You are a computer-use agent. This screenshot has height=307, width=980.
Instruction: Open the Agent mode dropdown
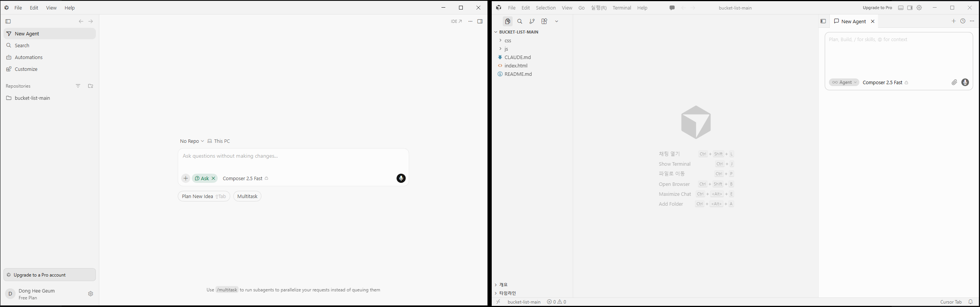click(844, 82)
